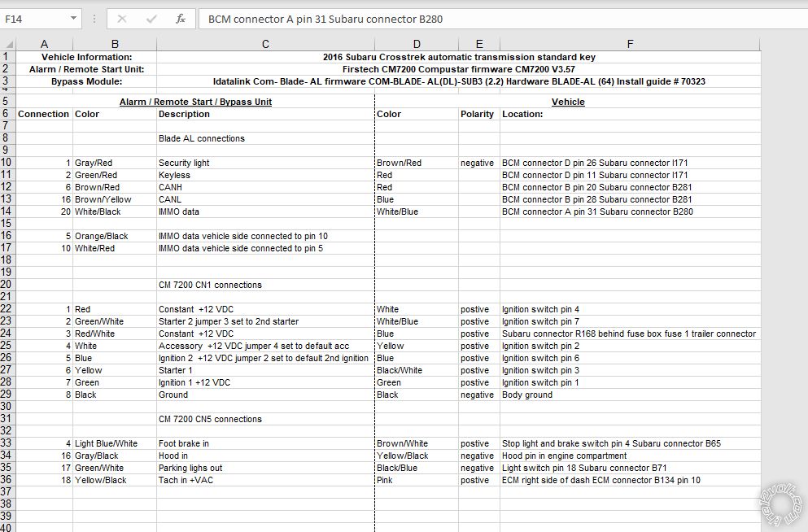This screenshot has width=808, height=532.
Task: Click 'IMMO data vehicle side connected to pin 5'
Action: 265,248
